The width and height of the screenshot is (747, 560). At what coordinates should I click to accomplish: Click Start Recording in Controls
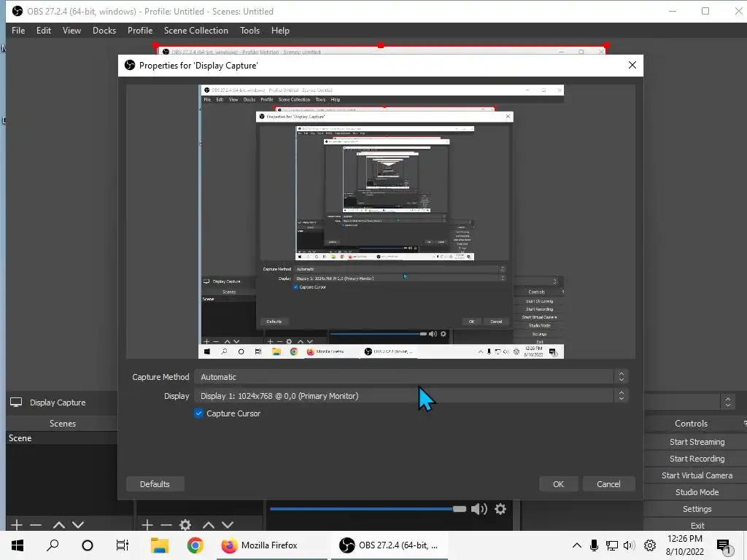697,459
